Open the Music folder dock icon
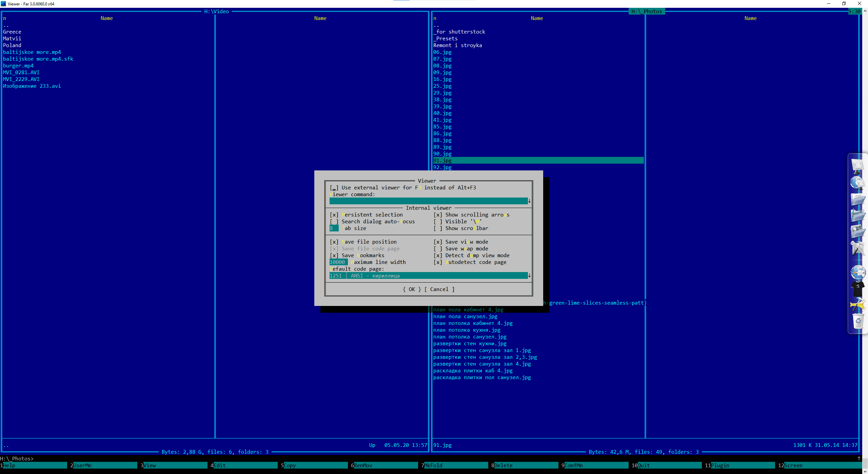The image size is (868, 474). (857, 215)
